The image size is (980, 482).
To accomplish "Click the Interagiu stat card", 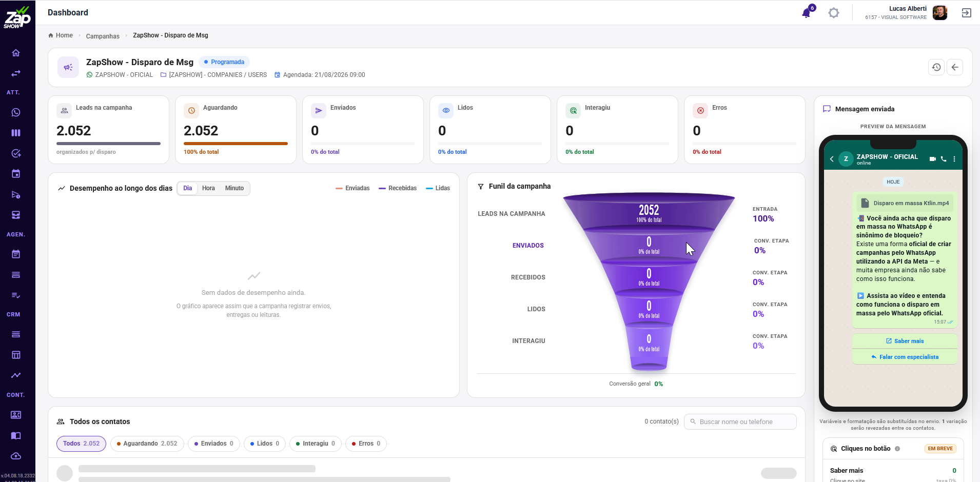I will [617, 130].
